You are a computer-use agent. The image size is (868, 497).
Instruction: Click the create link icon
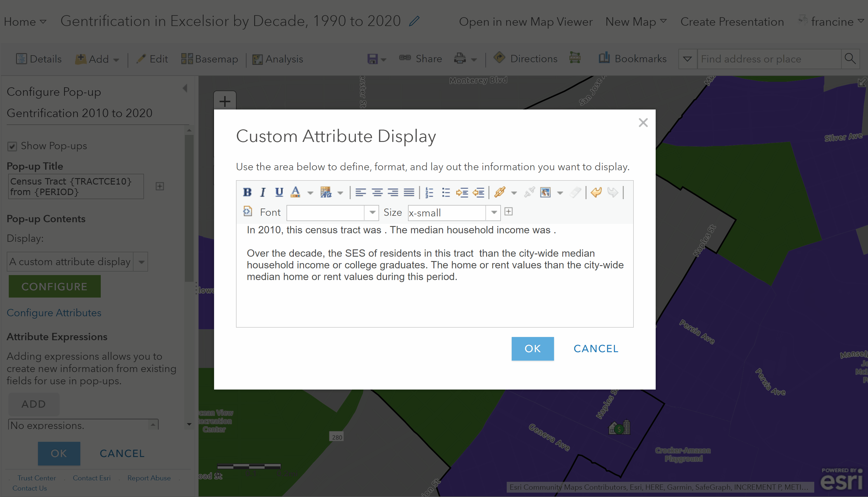click(x=499, y=192)
